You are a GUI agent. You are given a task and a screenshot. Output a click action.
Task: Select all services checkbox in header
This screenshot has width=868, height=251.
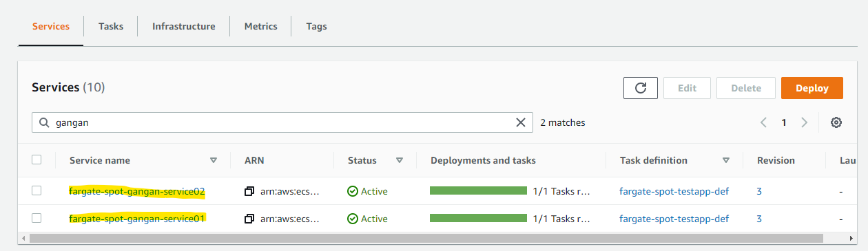[37, 160]
